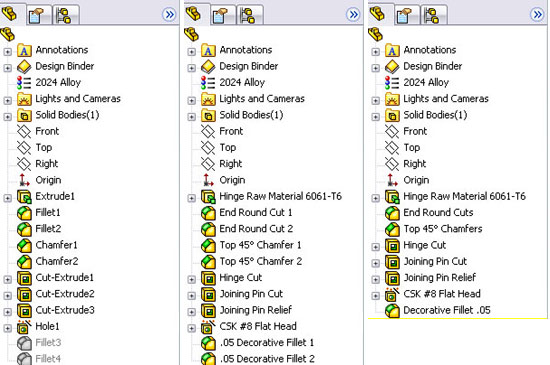Screen dimensions: 550x365
Task: Expand the Hole1 feature
Action: pyautogui.click(x=7, y=328)
